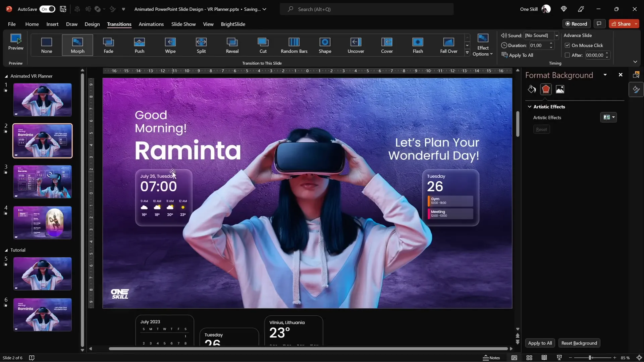Apply the Morph transition
Image resolution: width=644 pixels, height=362 pixels.
[x=77, y=45]
